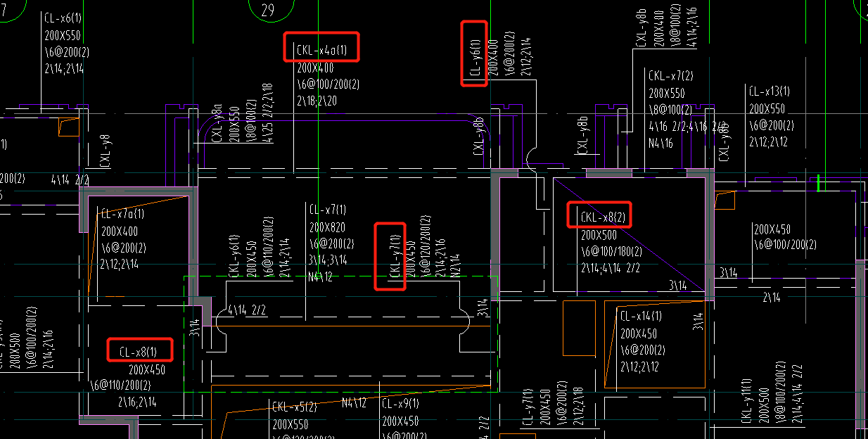
Task: Click the CL-x14(1) beam label
Action: click(x=640, y=317)
